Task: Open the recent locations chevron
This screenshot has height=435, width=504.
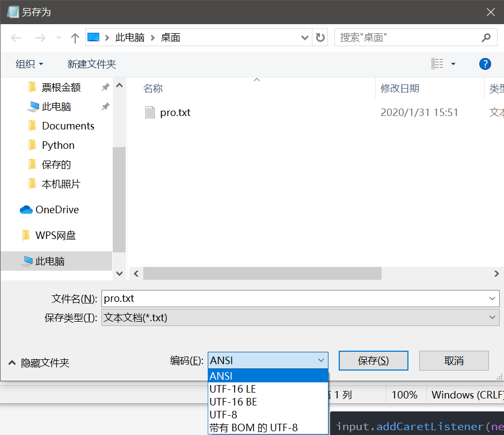Action: click(59, 38)
